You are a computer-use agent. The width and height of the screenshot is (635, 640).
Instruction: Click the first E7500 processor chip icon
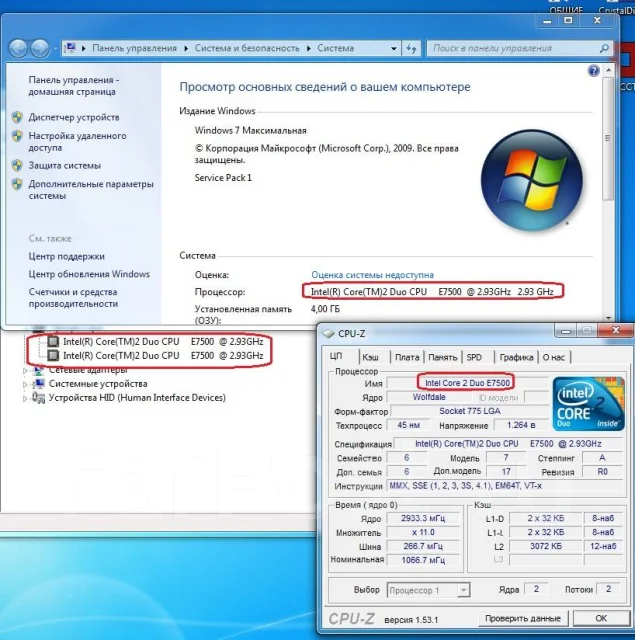tap(53, 341)
